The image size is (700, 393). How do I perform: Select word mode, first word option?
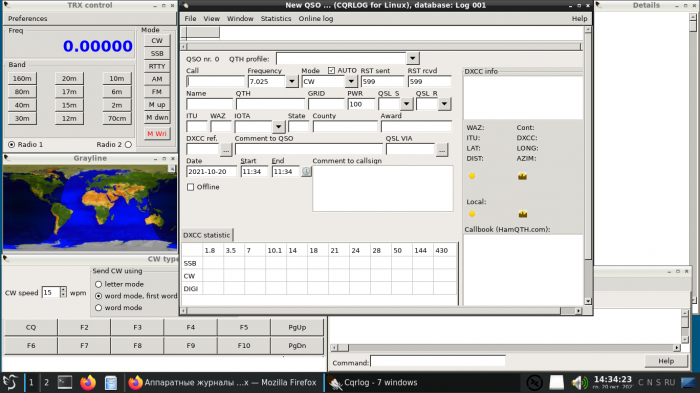tap(99, 296)
